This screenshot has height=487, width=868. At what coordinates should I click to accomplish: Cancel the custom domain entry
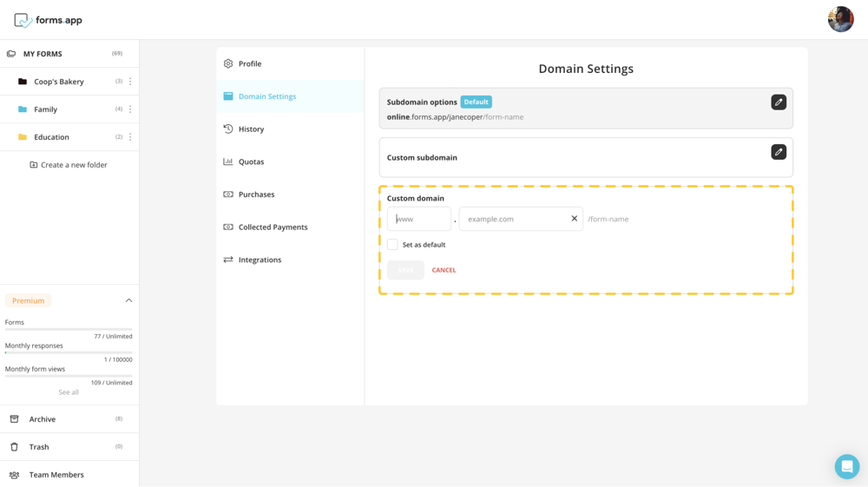(444, 270)
